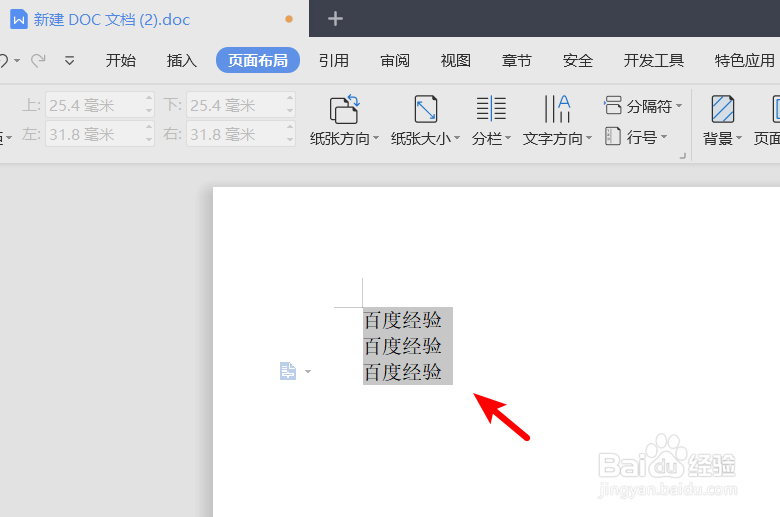Switch to the 开始 tab
This screenshot has height=517, width=780.
tap(120, 61)
